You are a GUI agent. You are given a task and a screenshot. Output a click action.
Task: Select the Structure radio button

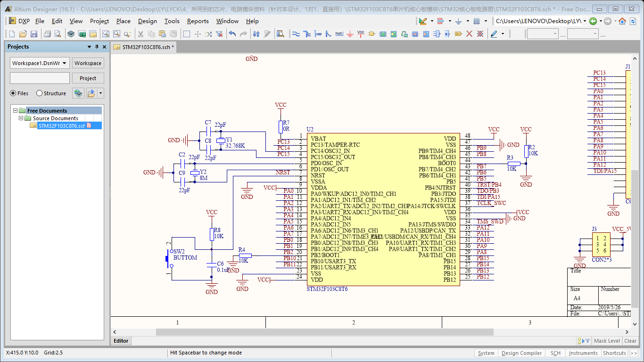(x=40, y=93)
